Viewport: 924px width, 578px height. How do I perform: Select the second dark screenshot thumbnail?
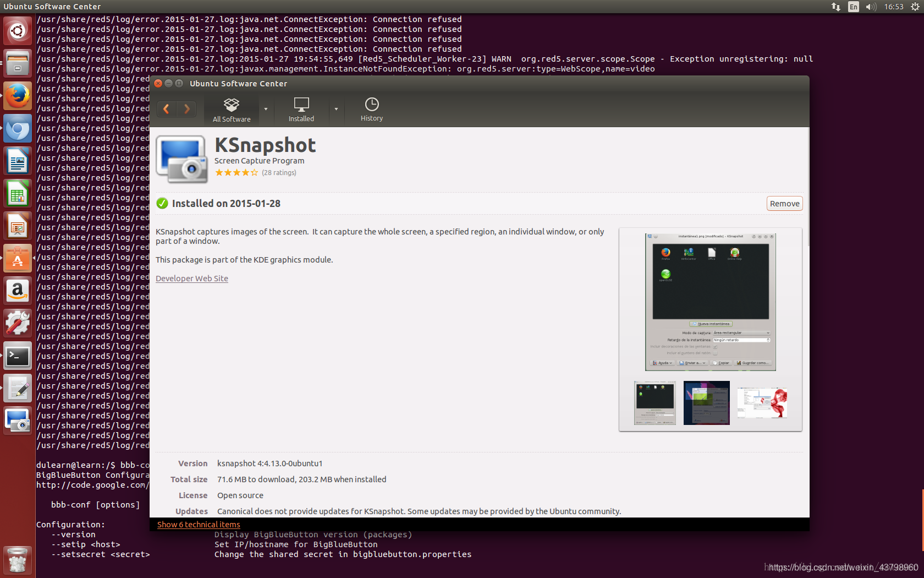tap(707, 403)
